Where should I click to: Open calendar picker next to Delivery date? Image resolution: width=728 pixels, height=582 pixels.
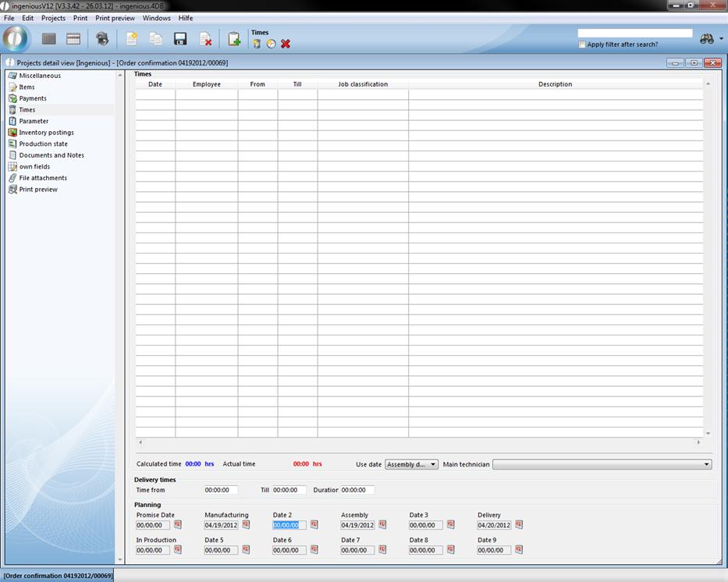tap(519, 525)
